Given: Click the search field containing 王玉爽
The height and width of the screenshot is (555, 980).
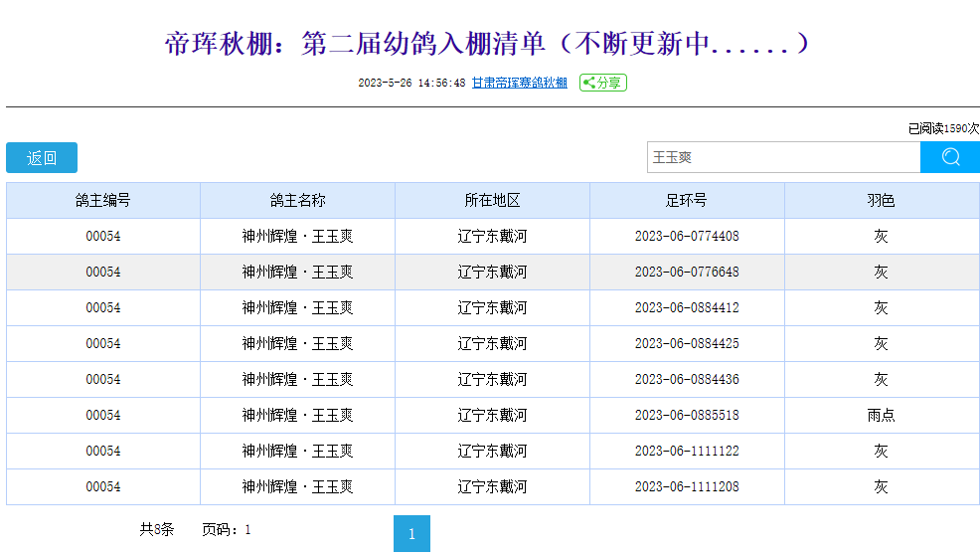Looking at the screenshot, I should (782, 157).
